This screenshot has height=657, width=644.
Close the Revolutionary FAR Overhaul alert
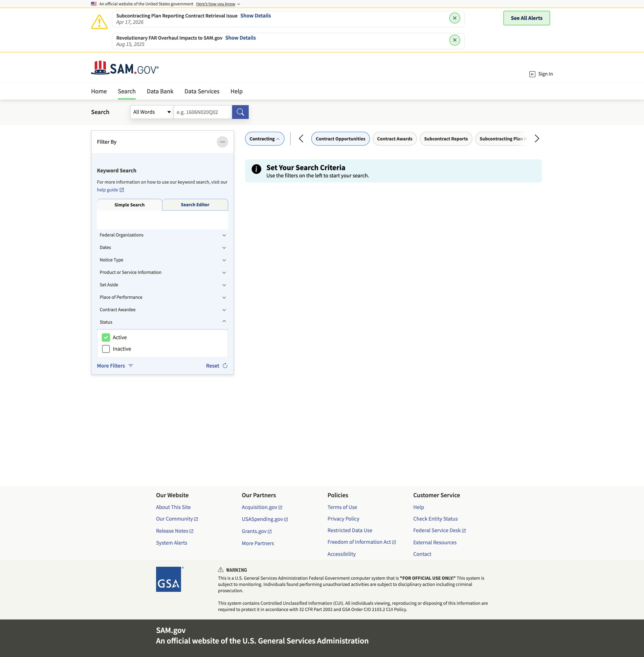tap(454, 40)
